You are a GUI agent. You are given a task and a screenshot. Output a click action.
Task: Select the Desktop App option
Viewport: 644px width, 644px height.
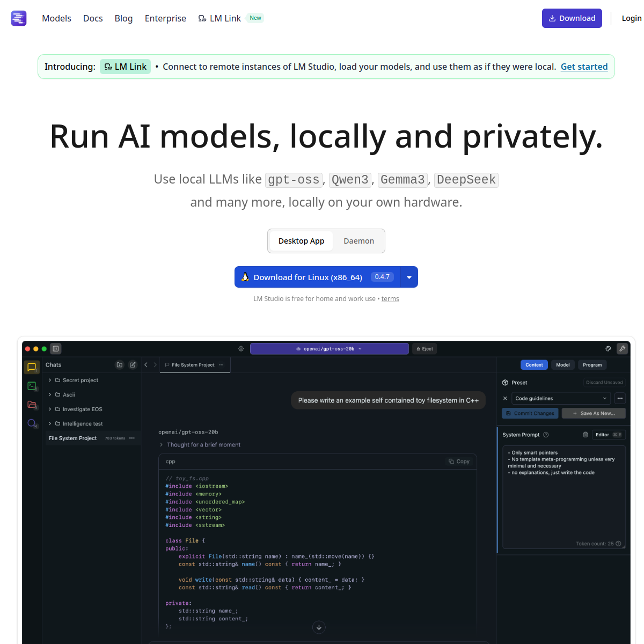click(301, 241)
